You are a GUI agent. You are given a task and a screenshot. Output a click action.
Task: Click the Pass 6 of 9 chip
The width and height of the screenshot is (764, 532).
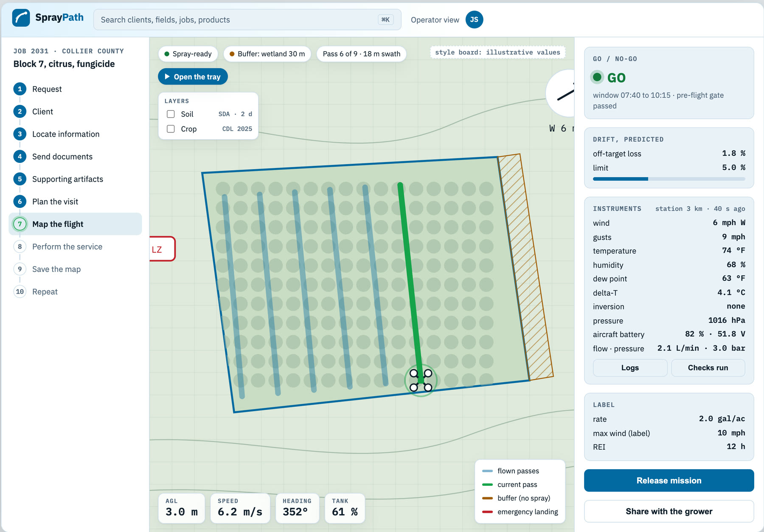click(362, 54)
